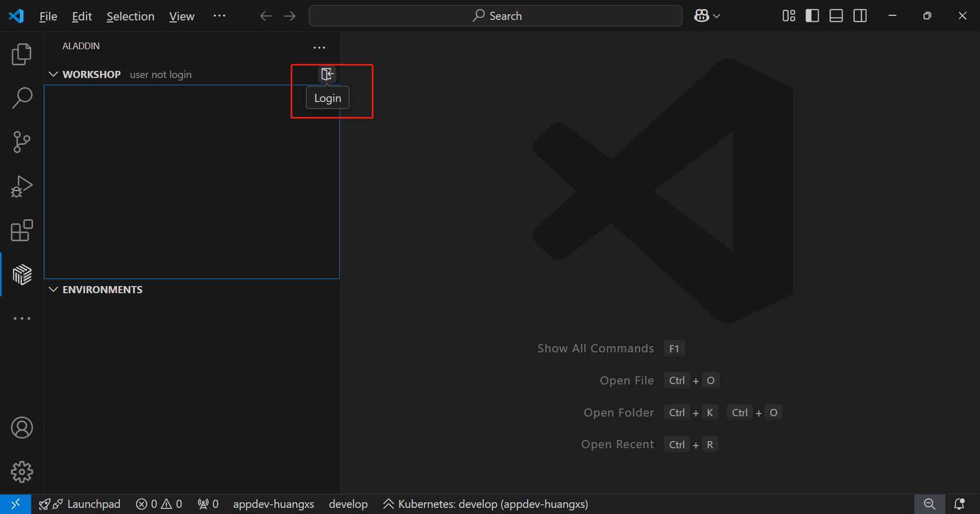Open the Accounts menu icon

tap(21, 428)
